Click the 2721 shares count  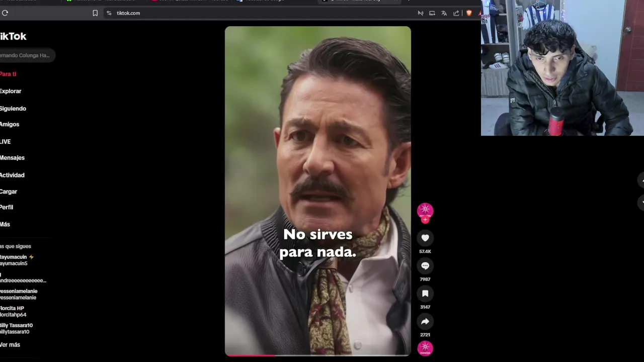point(425,334)
